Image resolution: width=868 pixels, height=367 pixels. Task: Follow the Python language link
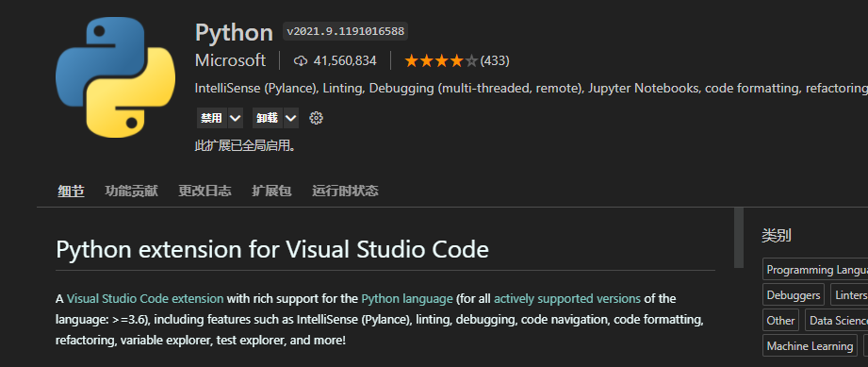(x=407, y=299)
